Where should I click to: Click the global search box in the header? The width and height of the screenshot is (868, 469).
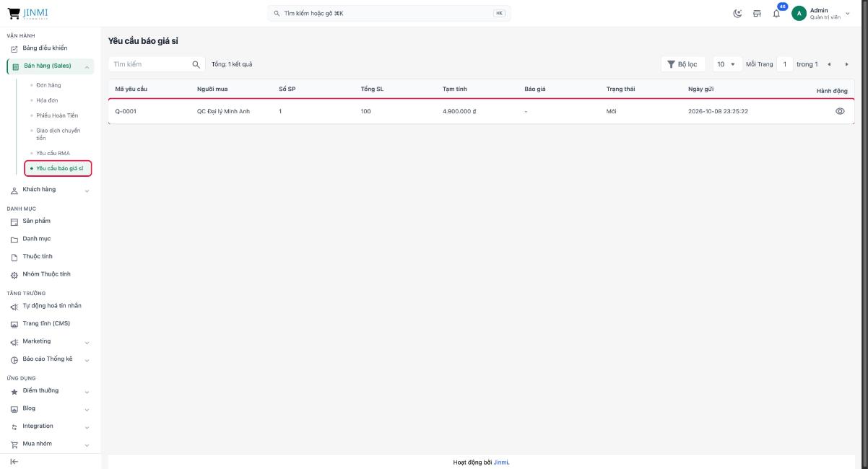[389, 13]
